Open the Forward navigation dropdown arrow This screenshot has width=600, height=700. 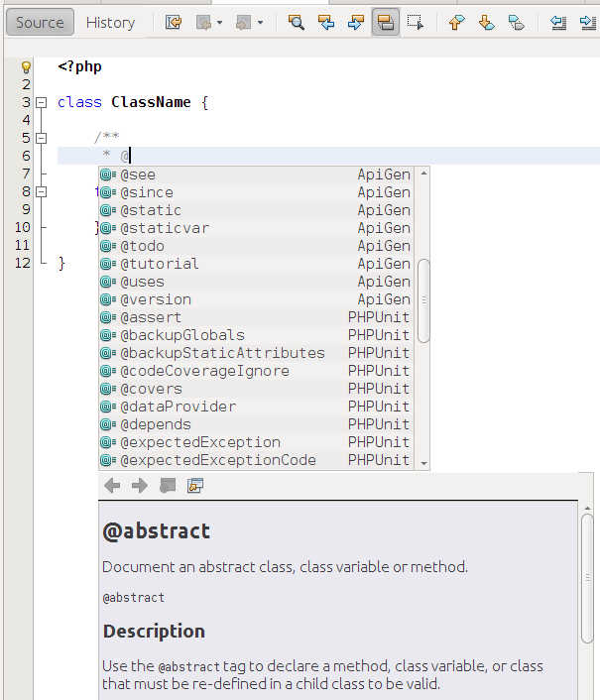pyautogui.click(x=260, y=23)
